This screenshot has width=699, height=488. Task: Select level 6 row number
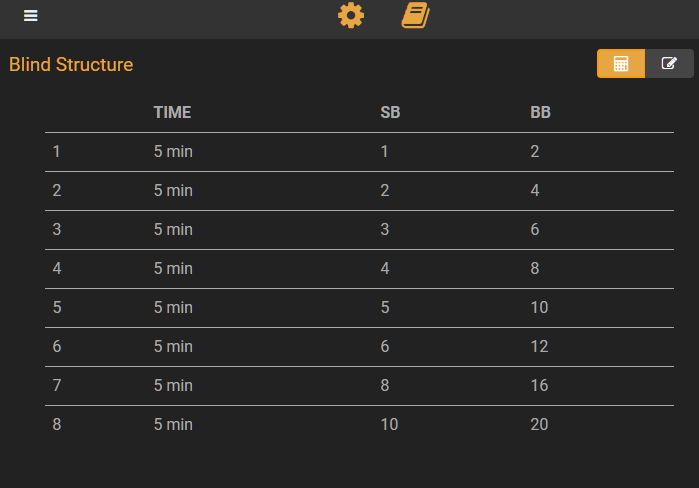[57, 347]
